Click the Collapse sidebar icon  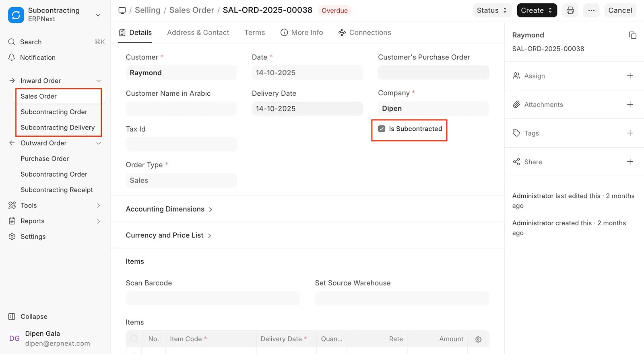(x=12, y=317)
